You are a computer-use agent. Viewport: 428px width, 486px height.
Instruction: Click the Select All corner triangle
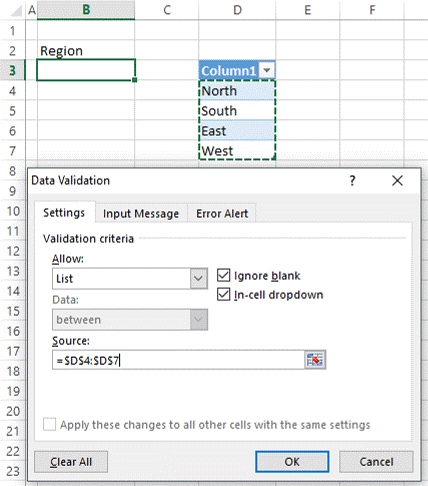pyautogui.click(x=16, y=11)
